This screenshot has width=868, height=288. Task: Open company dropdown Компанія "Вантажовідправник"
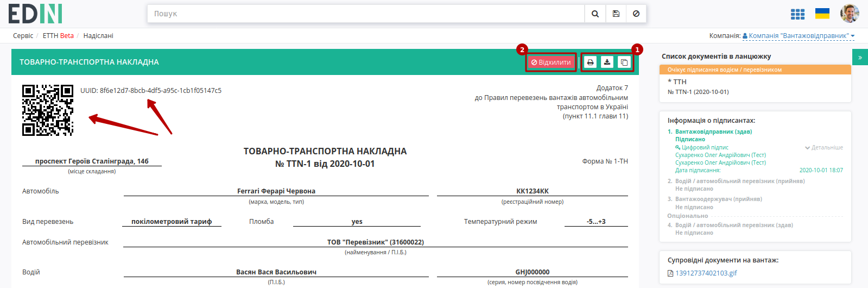pos(799,36)
